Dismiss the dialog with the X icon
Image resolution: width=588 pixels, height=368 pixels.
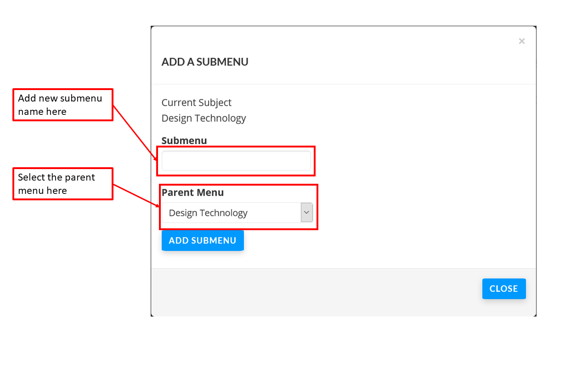click(521, 41)
